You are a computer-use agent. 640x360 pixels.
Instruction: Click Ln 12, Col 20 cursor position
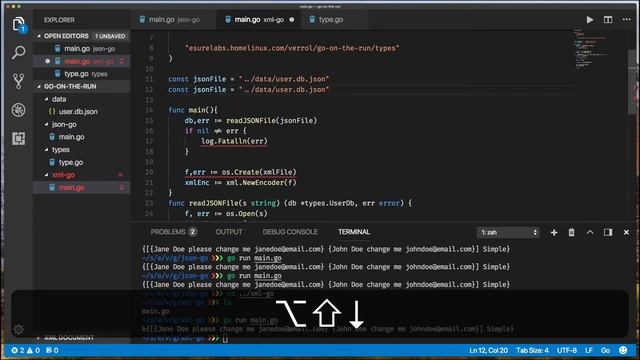488,350
